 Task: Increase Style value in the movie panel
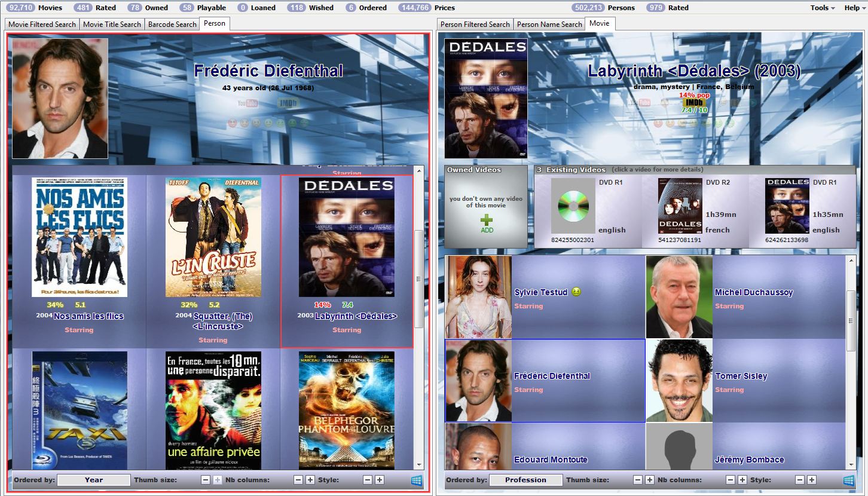pyautogui.click(x=811, y=480)
